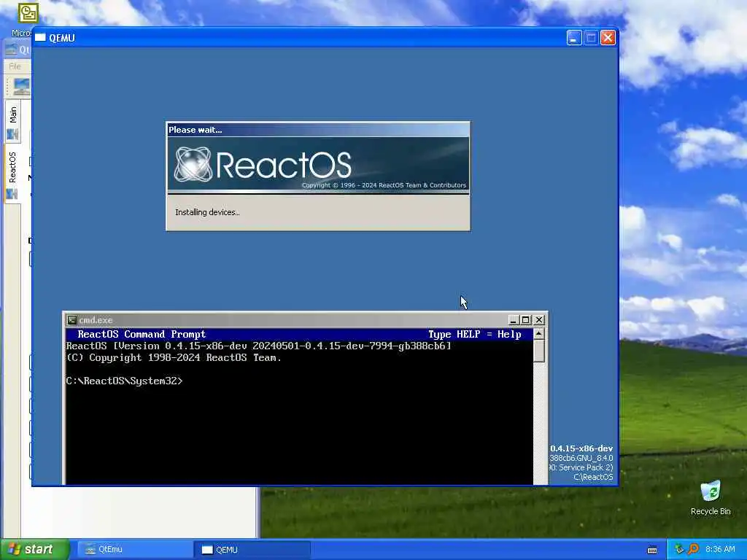Click the computer toolbar icon in QtEmu
The width and height of the screenshot is (747, 560).
pos(21,87)
